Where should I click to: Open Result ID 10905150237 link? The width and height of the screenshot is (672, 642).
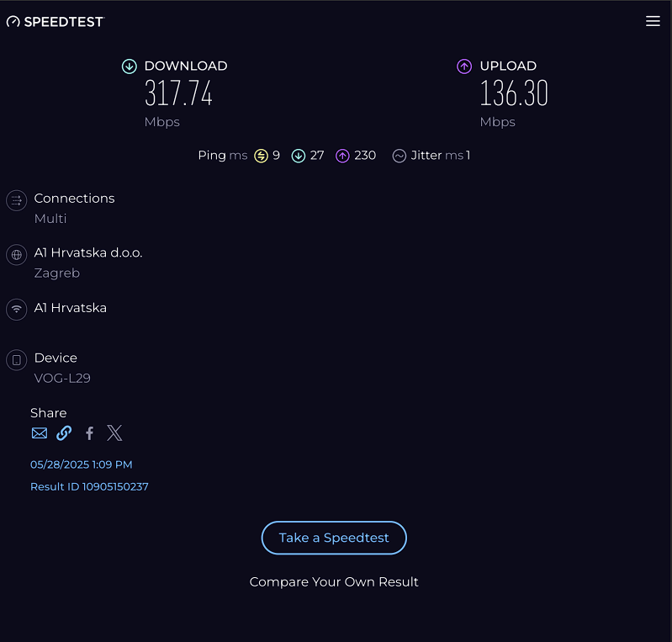pyautogui.click(x=89, y=486)
